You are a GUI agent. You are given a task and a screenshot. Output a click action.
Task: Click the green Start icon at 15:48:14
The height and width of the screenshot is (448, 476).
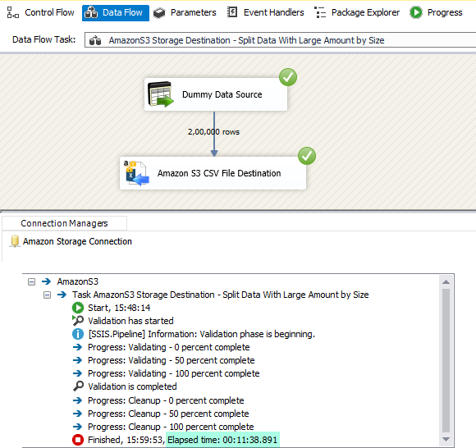pyautogui.click(x=78, y=308)
